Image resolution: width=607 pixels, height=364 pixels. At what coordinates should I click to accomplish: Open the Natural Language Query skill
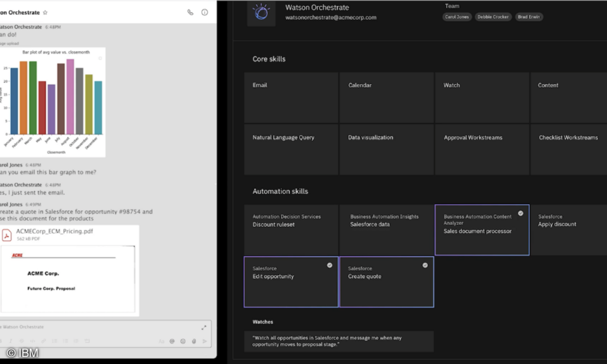pyautogui.click(x=291, y=150)
